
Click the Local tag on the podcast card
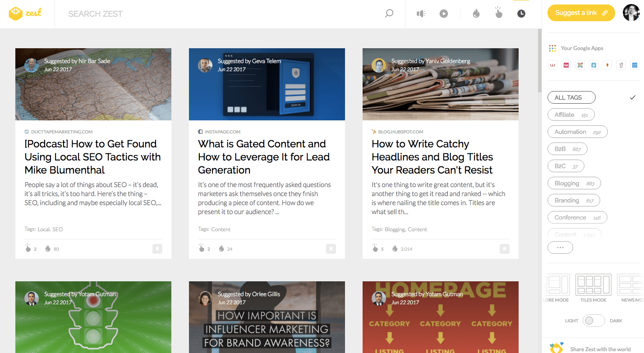(x=44, y=229)
